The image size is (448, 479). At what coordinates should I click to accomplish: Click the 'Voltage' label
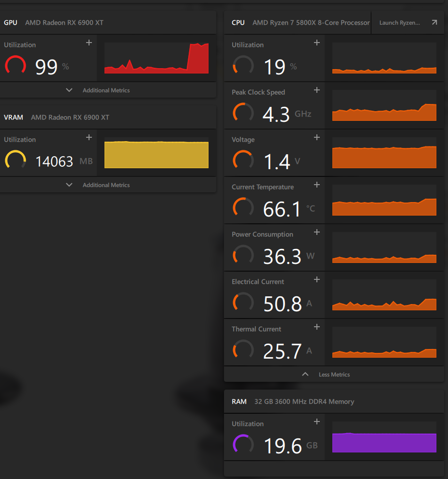(x=243, y=140)
